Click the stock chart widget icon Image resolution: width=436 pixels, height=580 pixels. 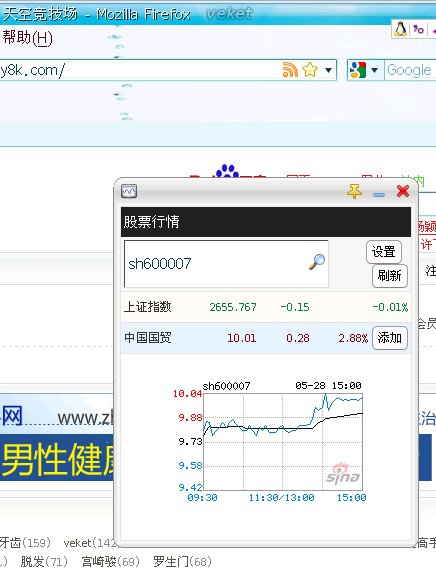point(129,191)
